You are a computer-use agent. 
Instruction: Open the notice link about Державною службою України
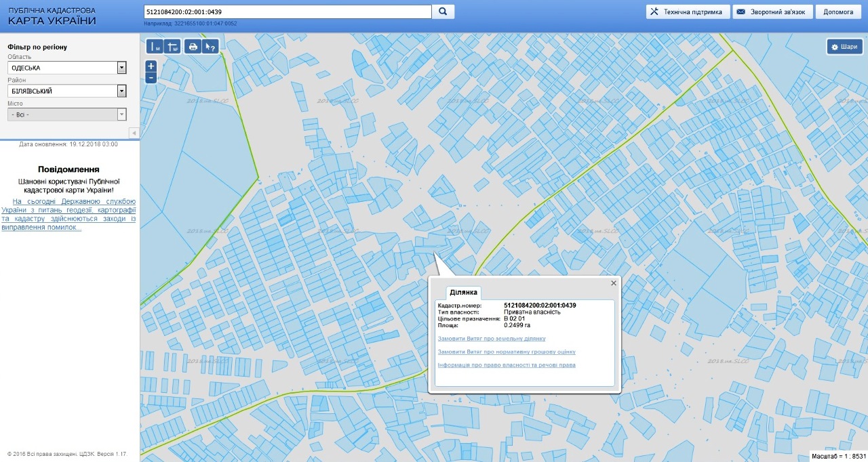tap(69, 214)
